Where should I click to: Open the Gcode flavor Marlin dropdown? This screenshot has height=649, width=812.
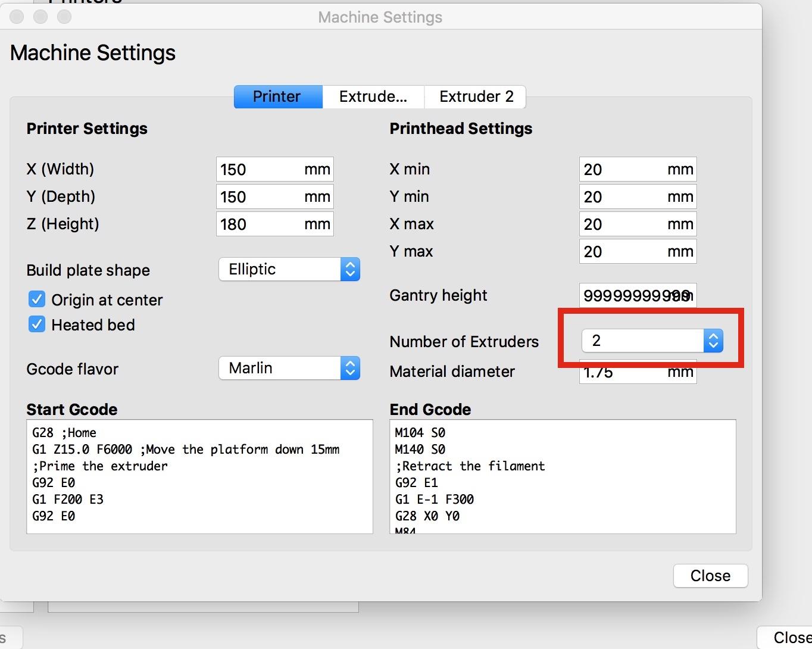point(289,368)
